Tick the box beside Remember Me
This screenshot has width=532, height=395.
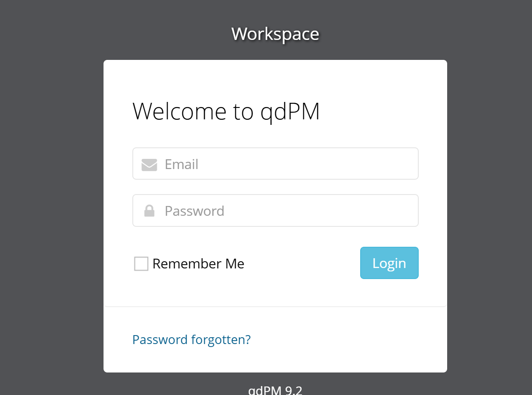(x=141, y=264)
